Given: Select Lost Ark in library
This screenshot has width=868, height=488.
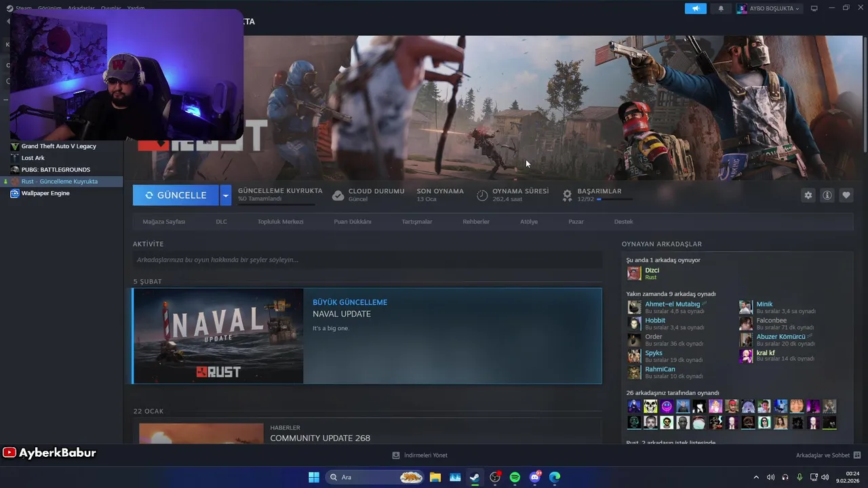Looking at the screenshot, I should (33, 158).
